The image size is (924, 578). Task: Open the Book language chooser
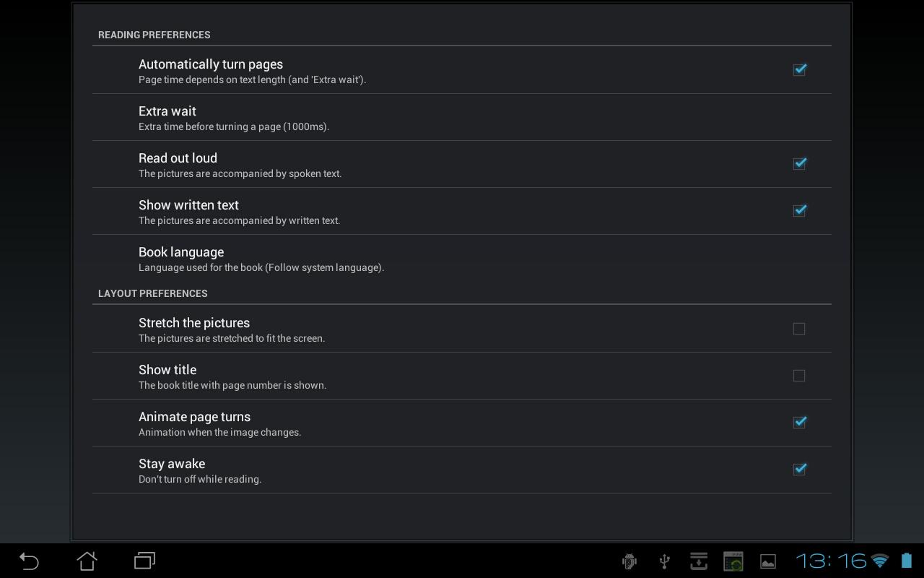tap(462, 259)
